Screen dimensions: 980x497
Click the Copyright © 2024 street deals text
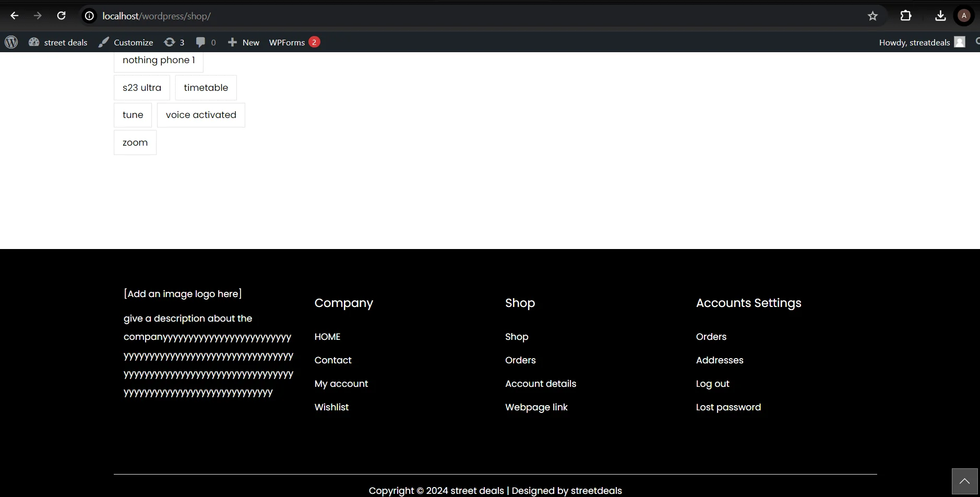pyautogui.click(x=436, y=491)
